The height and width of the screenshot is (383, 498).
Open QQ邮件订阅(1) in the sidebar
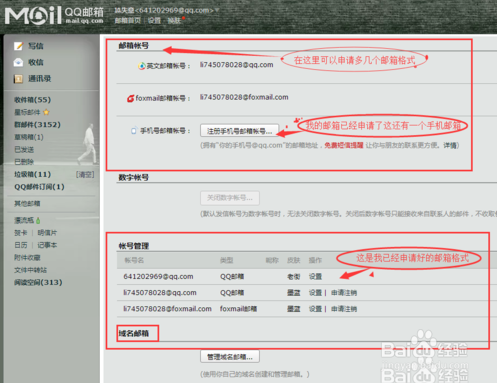point(39,187)
